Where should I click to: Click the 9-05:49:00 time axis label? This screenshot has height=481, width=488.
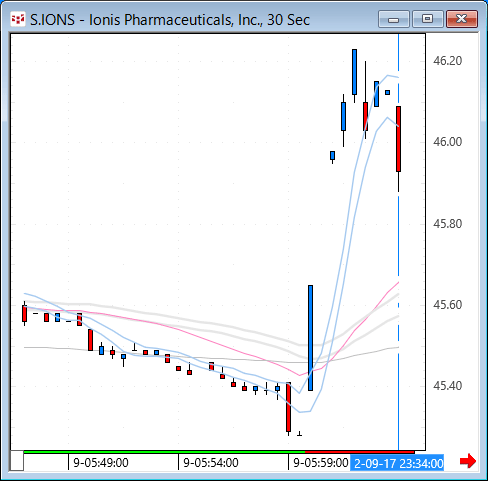click(101, 463)
